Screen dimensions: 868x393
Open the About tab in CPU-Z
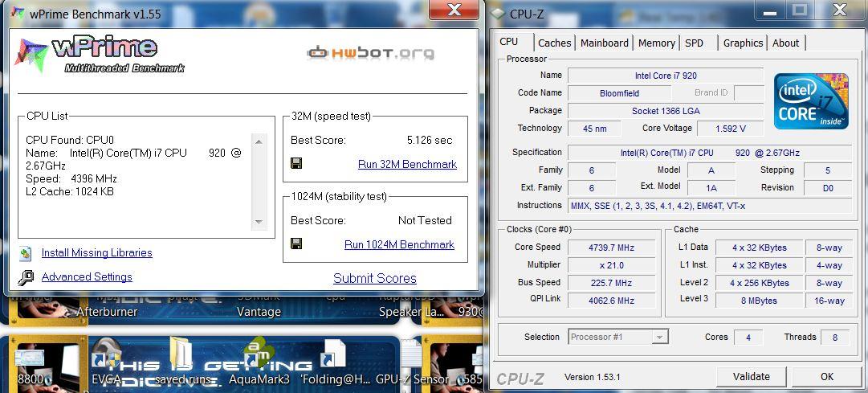785,43
